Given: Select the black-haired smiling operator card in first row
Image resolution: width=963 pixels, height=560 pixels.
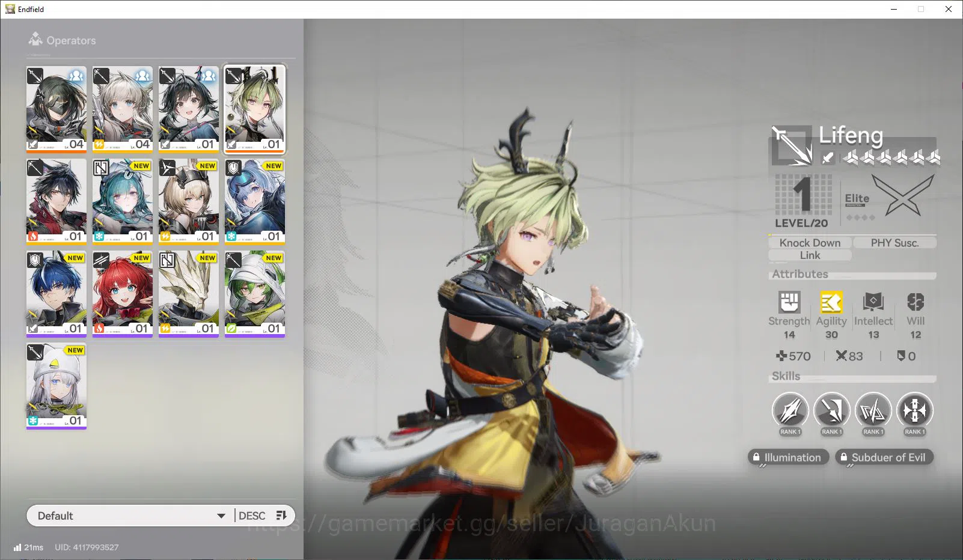Looking at the screenshot, I should pos(189,109).
